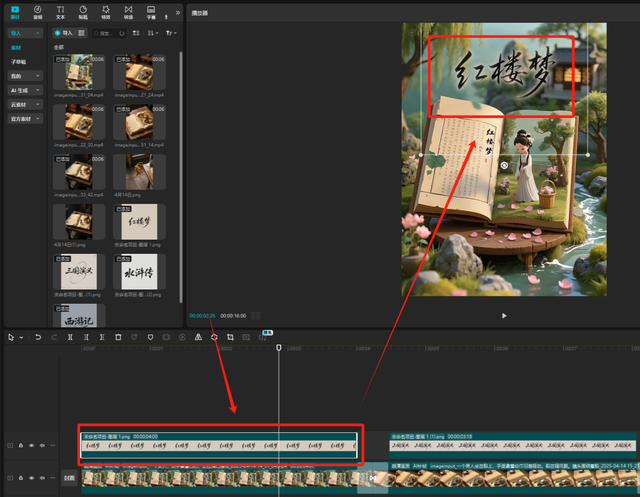Viewport: 640px width, 497px height.
Task: Hide the main video track
Action: click(31, 477)
